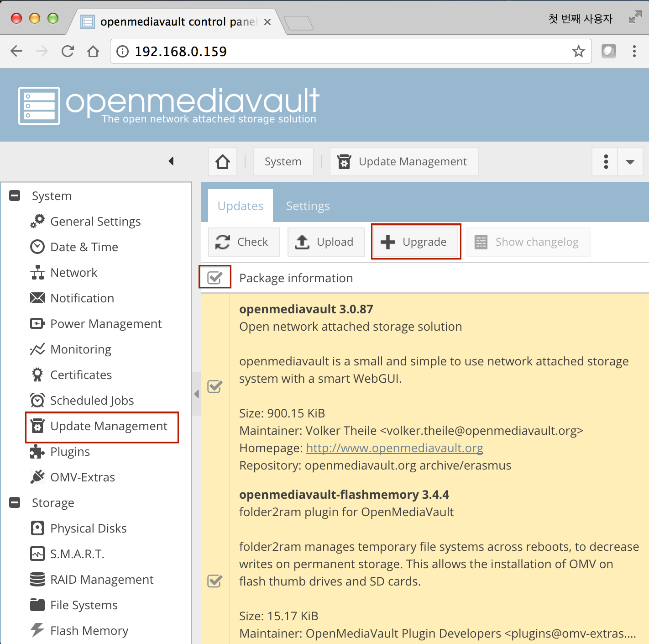
Task: Collapse the System tree section
Action: (x=15, y=195)
